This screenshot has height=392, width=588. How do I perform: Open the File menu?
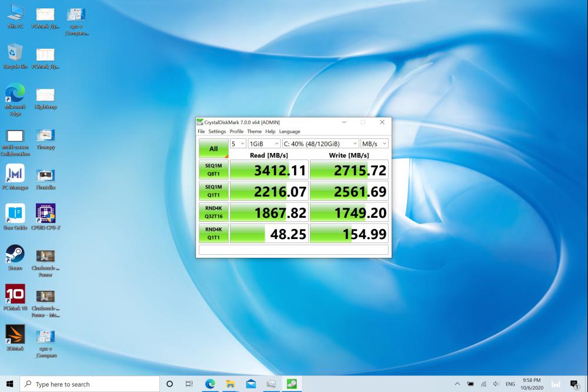(x=201, y=131)
